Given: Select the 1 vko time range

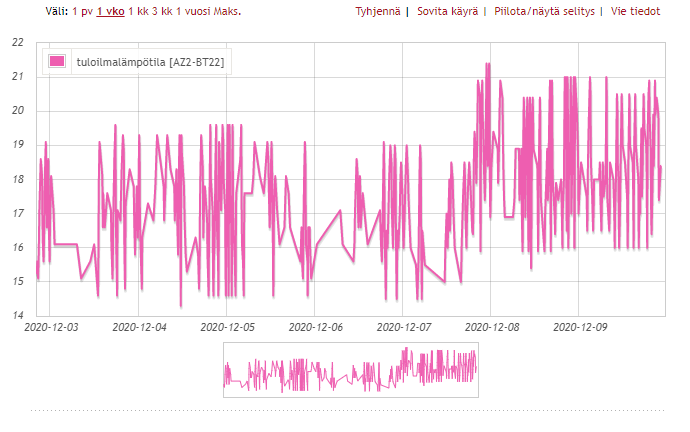Looking at the screenshot, I should pyautogui.click(x=110, y=11).
